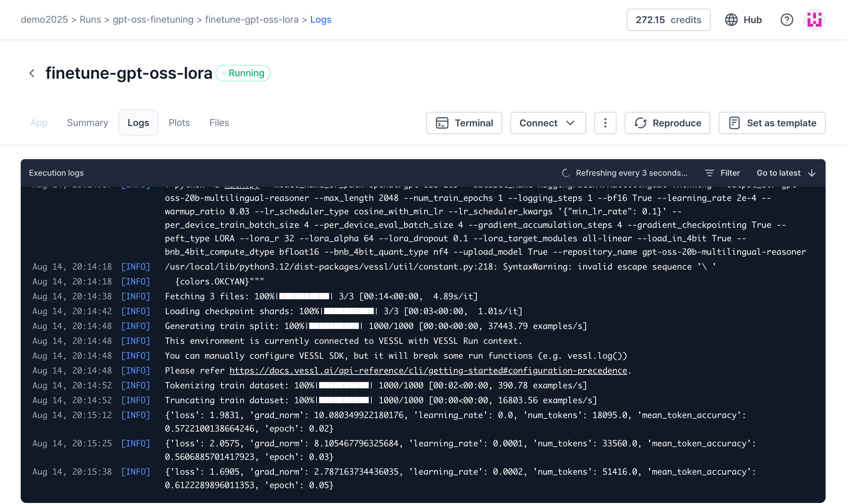The width and height of the screenshot is (847, 504).
Task: Click the Reproduce button
Action: click(667, 123)
